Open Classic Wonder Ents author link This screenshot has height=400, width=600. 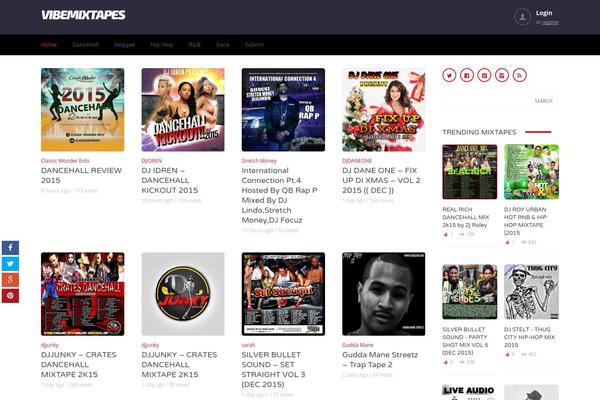point(65,161)
